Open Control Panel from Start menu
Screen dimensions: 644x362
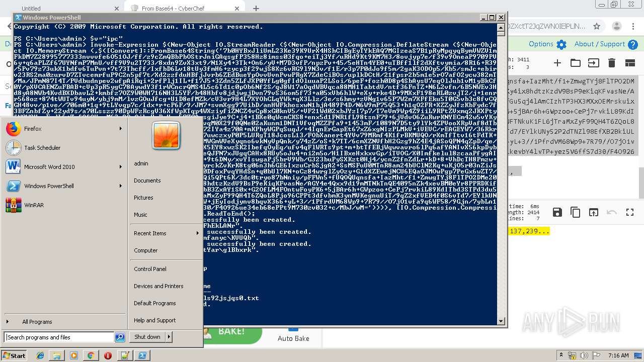(150, 269)
